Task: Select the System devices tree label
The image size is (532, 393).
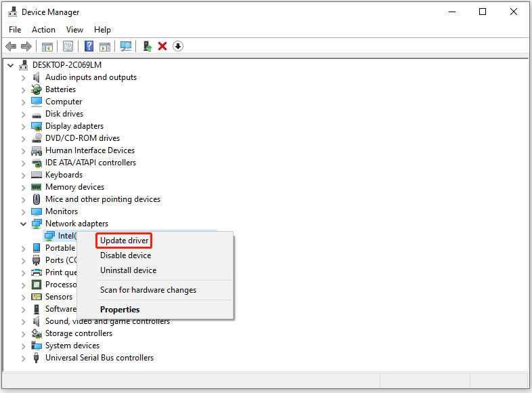Action: click(72, 346)
